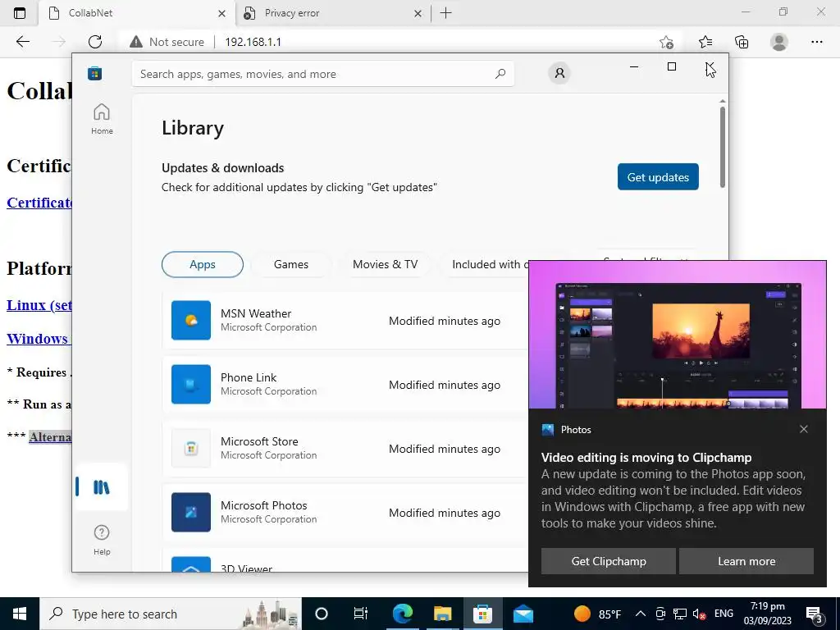
Task: Select the Apps filter tab
Action: 203,264
